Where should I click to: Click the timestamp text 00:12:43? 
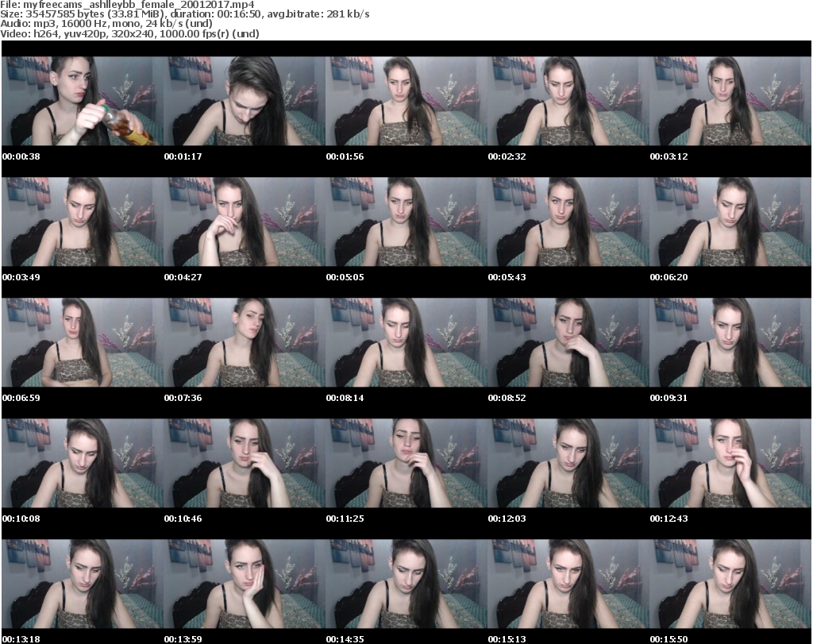(x=669, y=519)
